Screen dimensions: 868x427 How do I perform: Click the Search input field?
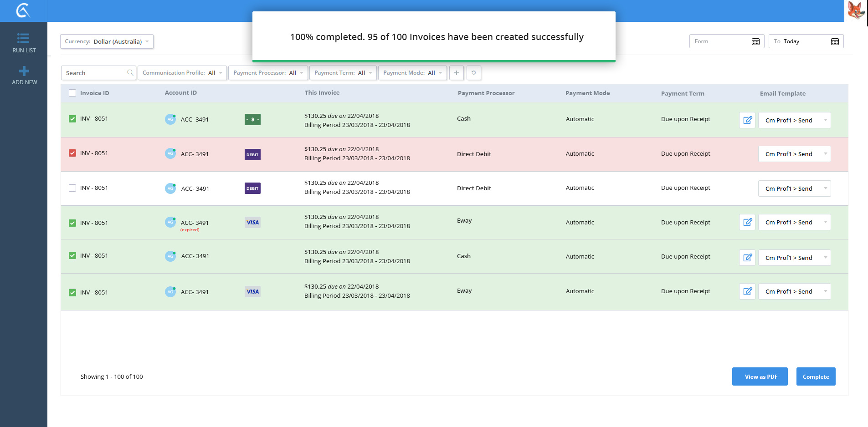[x=96, y=73]
